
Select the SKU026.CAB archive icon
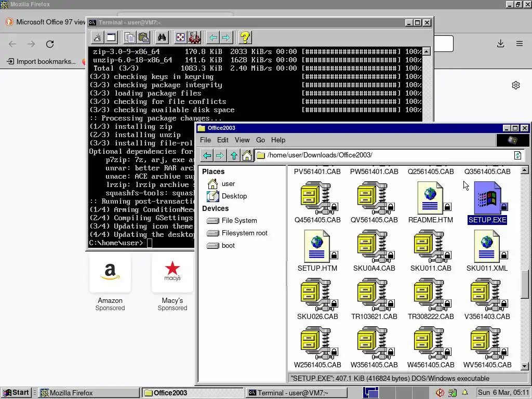pos(318,295)
